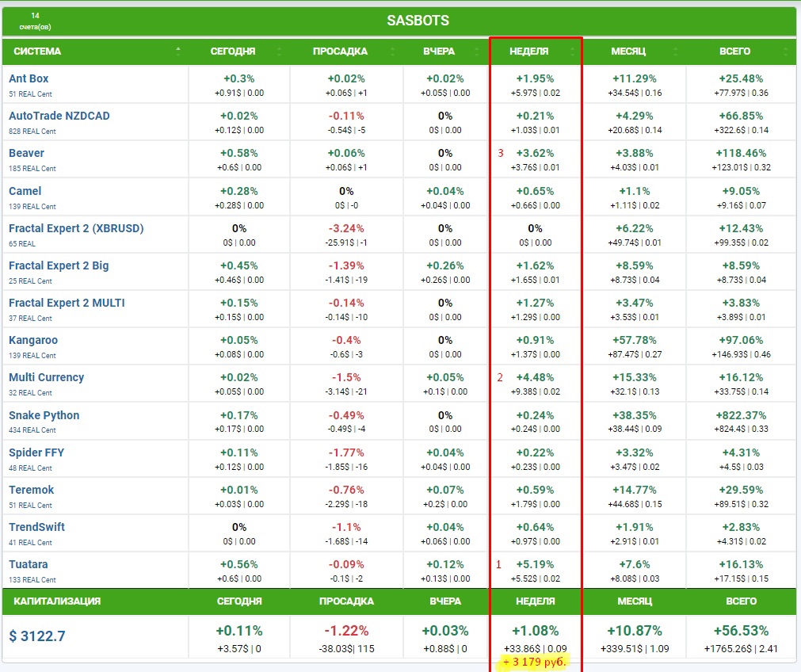Sort table by ВЧЕРА column
This screenshot has height=672, width=801.
[x=439, y=52]
